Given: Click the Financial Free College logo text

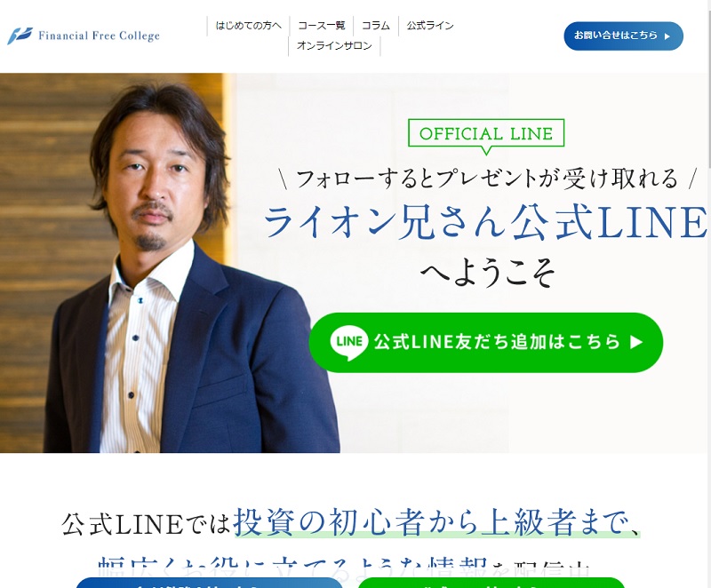Looking at the screenshot, I should [99, 36].
